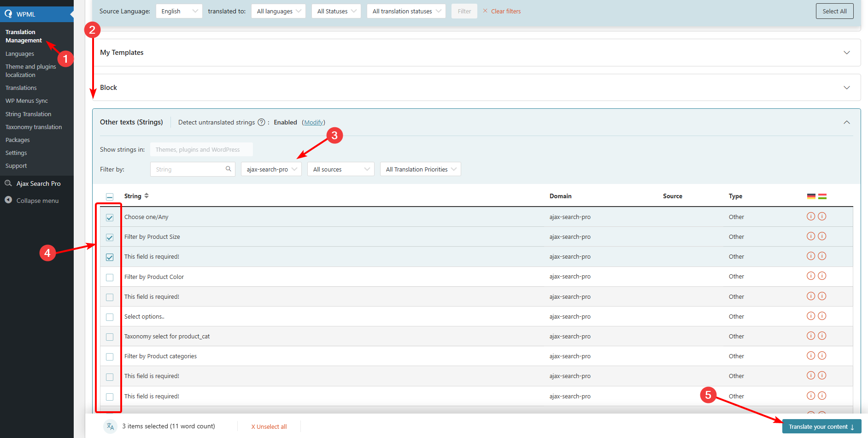Open the All Translation Priorities dropdown

tap(420, 169)
